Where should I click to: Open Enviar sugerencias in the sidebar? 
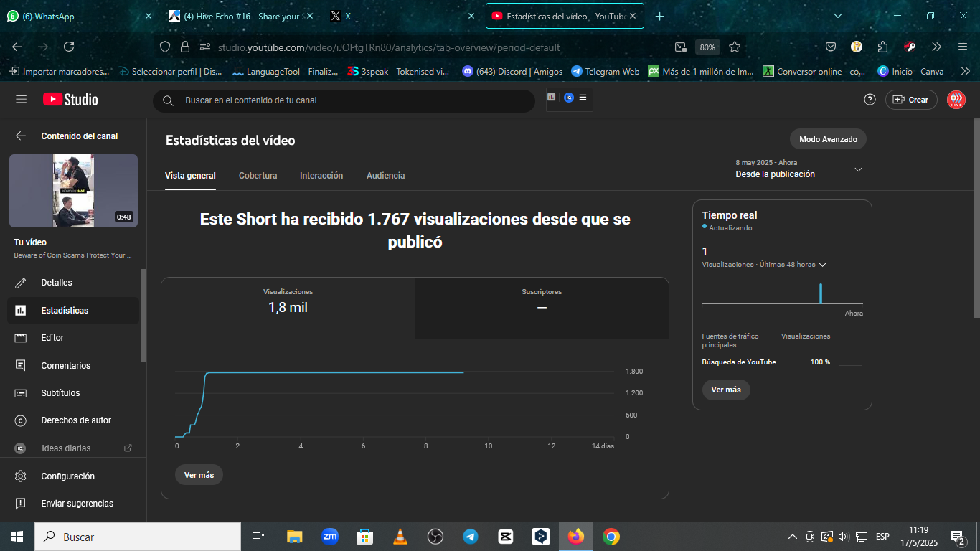pyautogui.click(x=74, y=504)
